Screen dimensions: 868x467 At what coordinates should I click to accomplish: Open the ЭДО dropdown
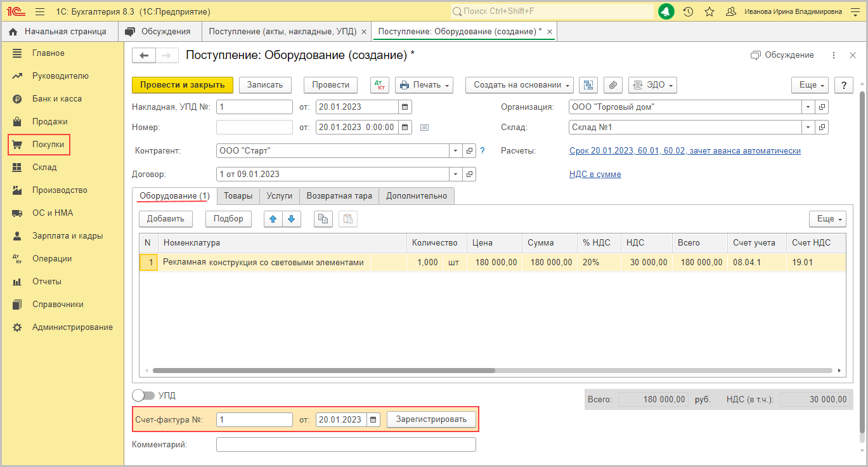coord(652,85)
